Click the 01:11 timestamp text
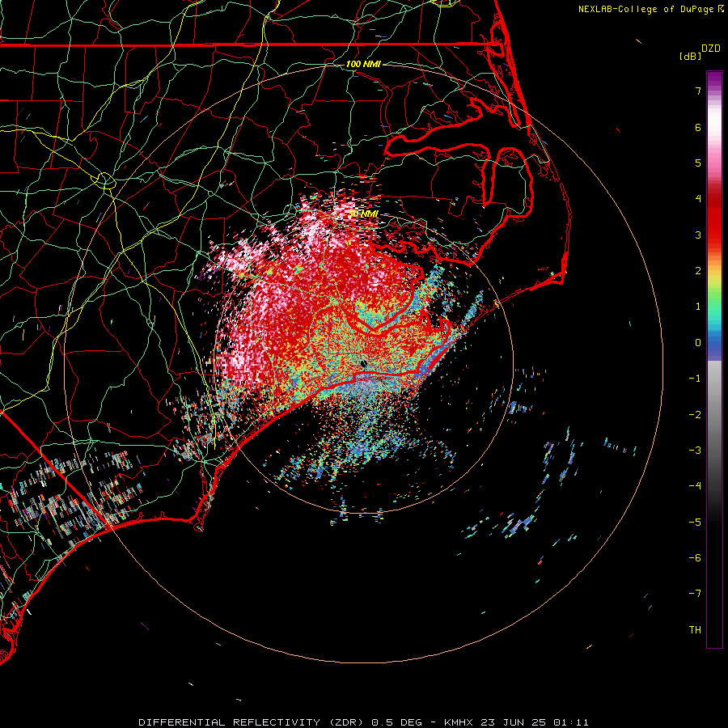This screenshot has width=728, height=728. click(569, 722)
